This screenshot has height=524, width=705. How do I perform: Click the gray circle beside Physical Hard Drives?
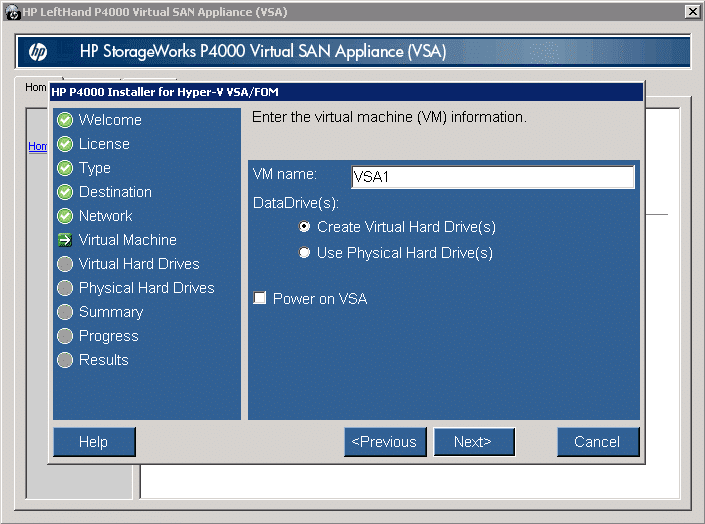65,288
